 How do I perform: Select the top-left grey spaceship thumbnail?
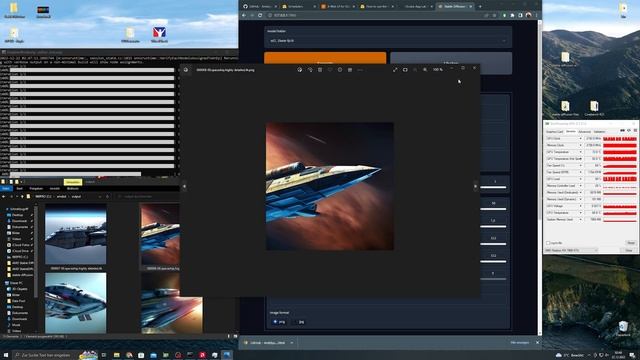pyautogui.click(x=76, y=234)
